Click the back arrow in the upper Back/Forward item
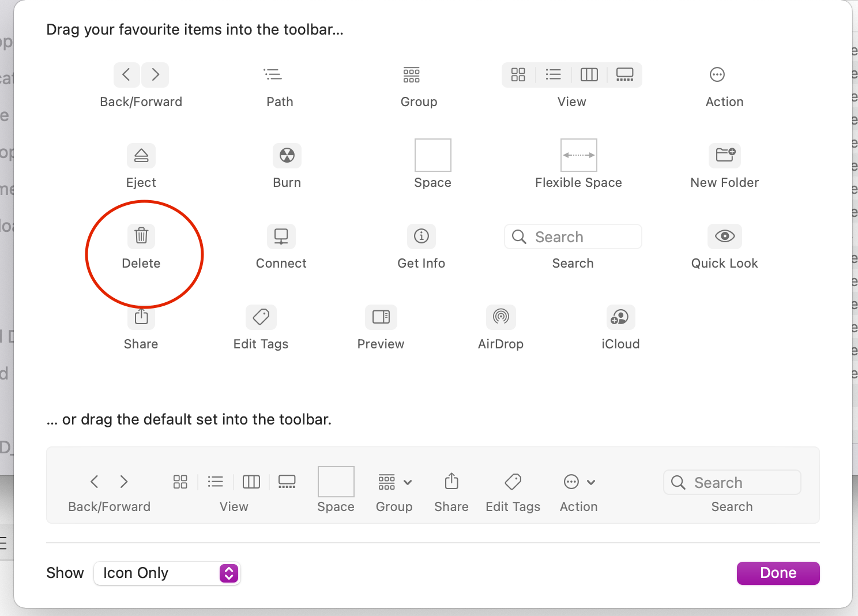Viewport: 858px width, 616px height. pyautogui.click(x=127, y=74)
